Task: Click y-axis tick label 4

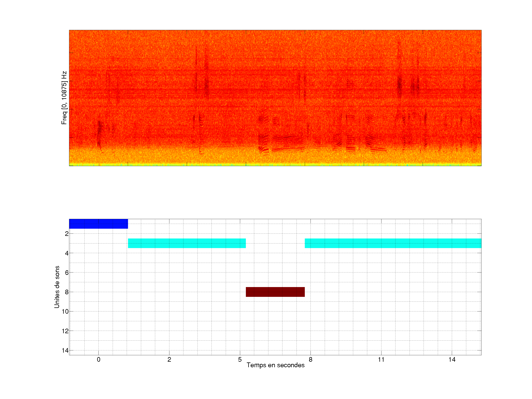Action: (x=67, y=253)
